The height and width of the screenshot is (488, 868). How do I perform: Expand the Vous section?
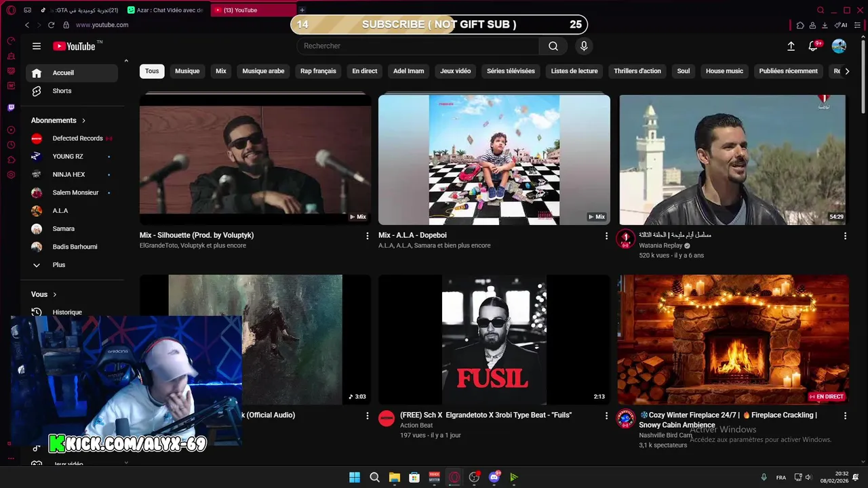click(x=44, y=294)
